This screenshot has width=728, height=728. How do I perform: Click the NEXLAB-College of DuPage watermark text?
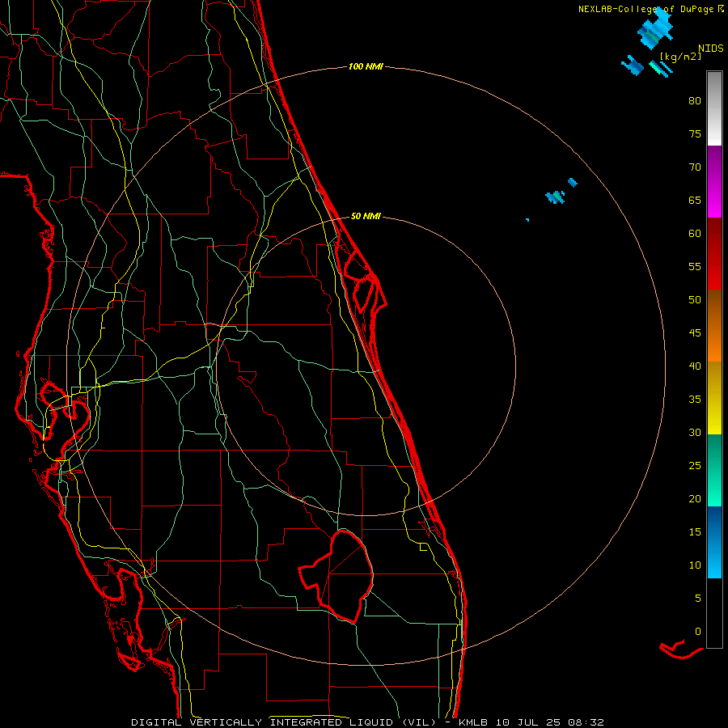click(x=646, y=9)
